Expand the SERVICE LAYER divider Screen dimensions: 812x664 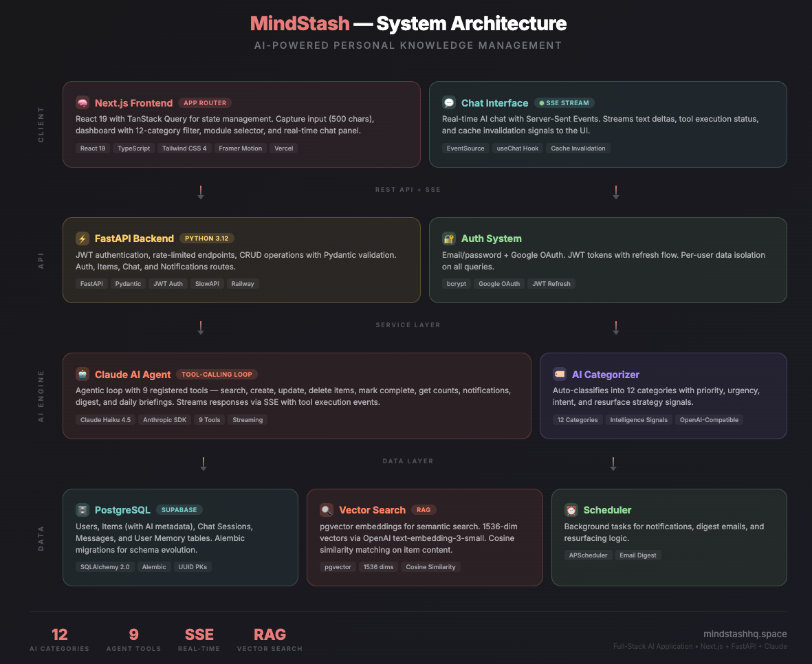[408, 324]
